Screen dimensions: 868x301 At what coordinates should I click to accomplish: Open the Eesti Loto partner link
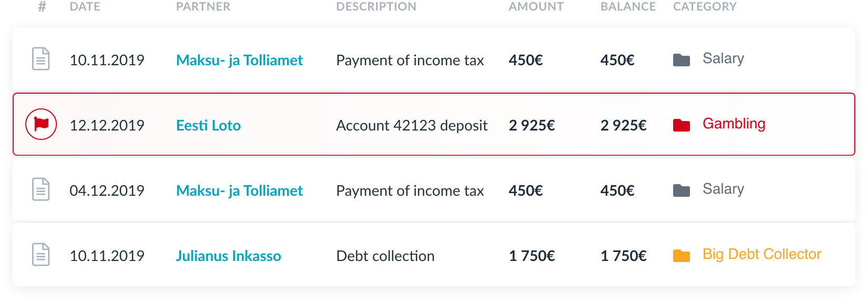pyautogui.click(x=208, y=125)
